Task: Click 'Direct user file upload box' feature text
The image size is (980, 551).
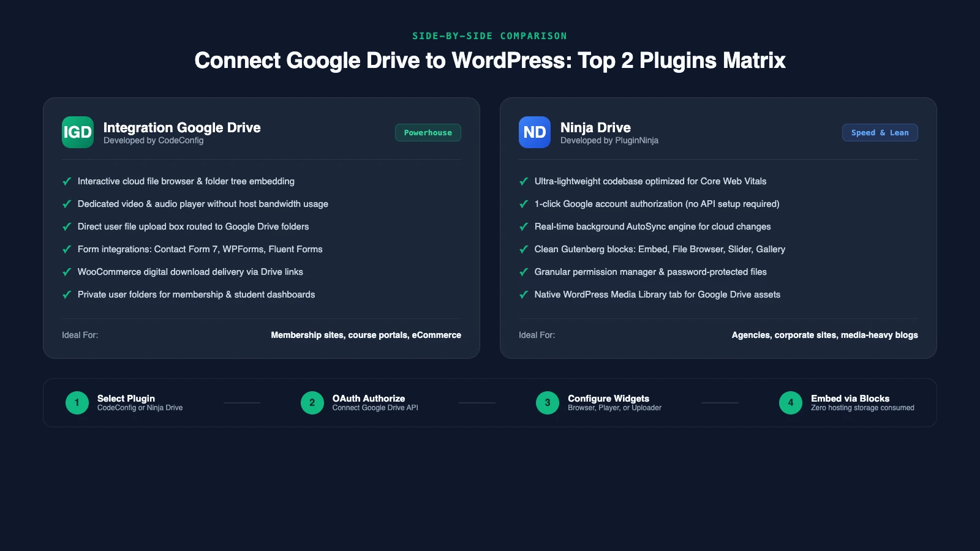Action: (x=193, y=227)
